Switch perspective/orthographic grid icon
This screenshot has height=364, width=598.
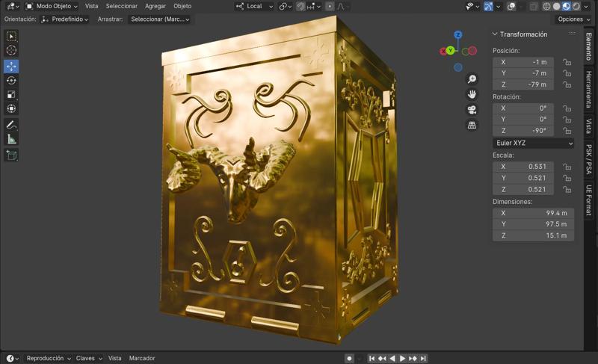pyautogui.click(x=472, y=125)
